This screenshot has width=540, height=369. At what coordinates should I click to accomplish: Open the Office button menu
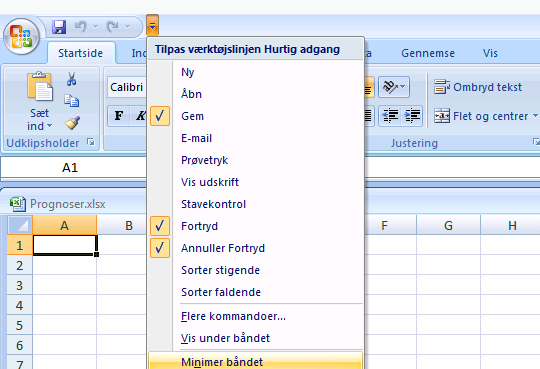click(x=21, y=37)
